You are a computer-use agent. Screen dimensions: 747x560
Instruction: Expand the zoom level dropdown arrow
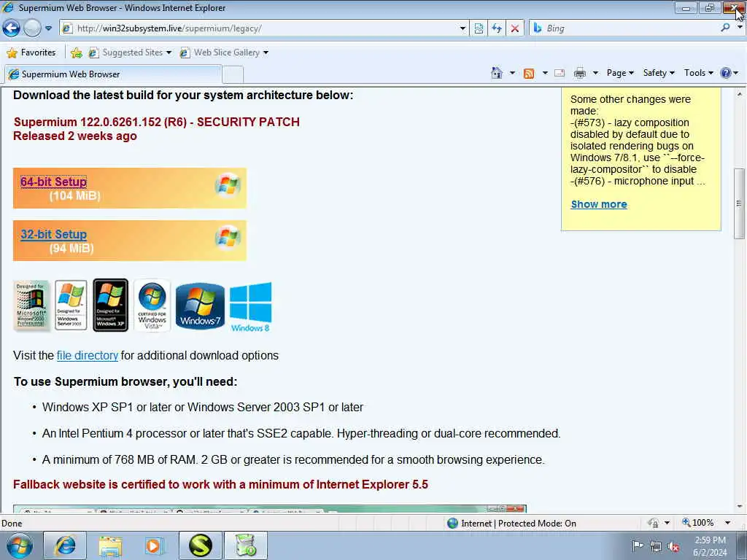(x=727, y=523)
